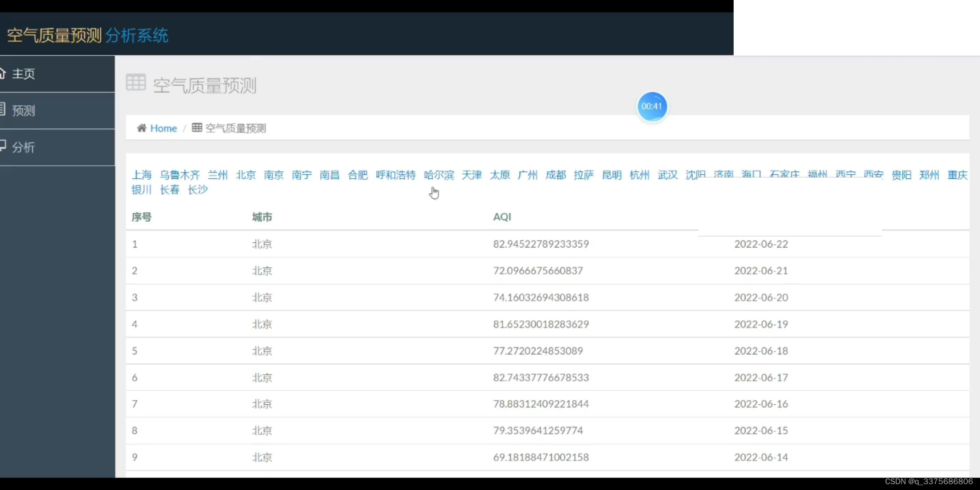Select the 呼和浩特 city link
Screen dimensions: 980x490
point(396,175)
